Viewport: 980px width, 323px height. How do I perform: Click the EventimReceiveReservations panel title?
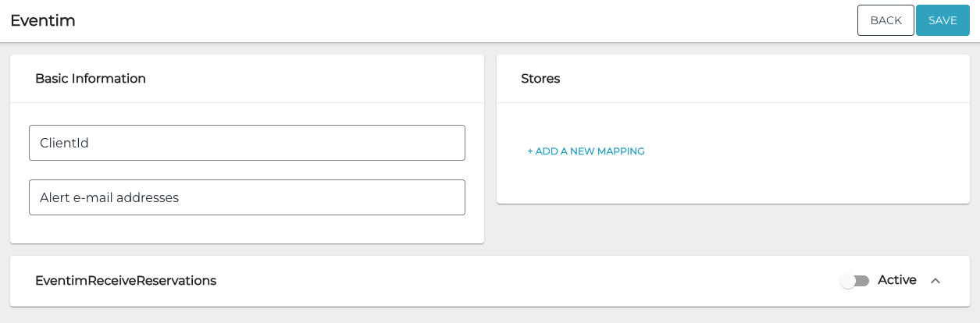click(126, 281)
